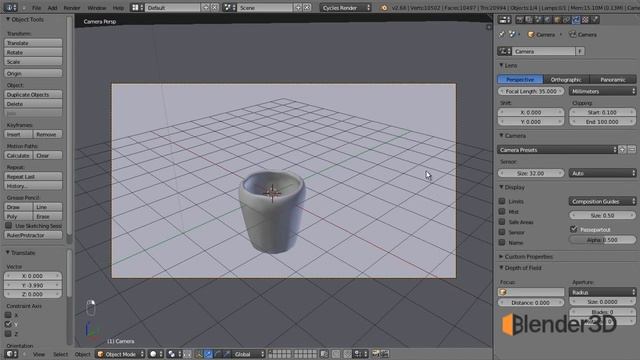Select the translate manipulator arrow icon
The height and width of the screenshot is (360, 640).
pyautogui.click(x=208, y=354)
